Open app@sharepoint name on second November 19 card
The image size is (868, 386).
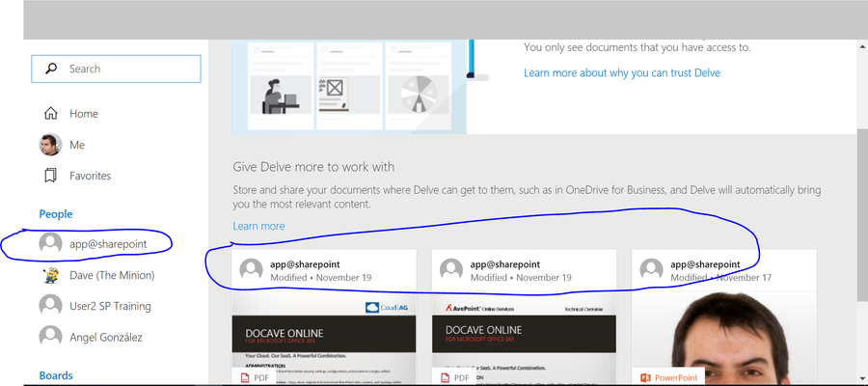pyautogui.click(x=505, y=264)
